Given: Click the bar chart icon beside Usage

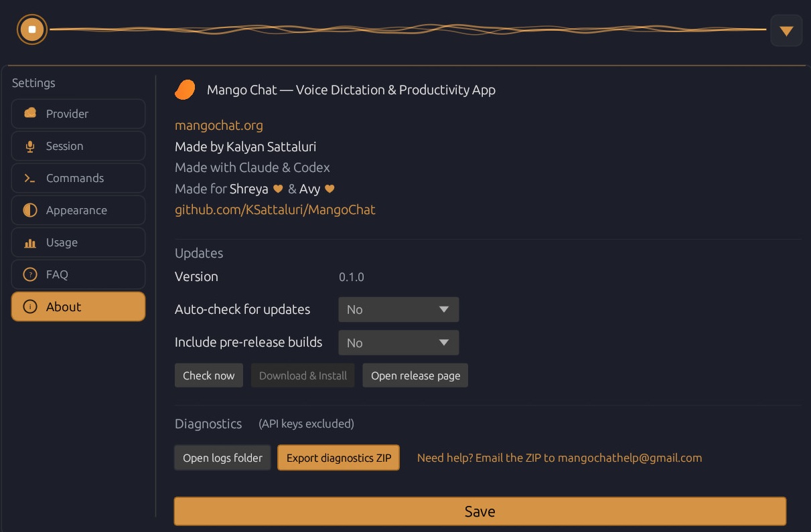Looking at the screenshot, I should pos(29,242).
